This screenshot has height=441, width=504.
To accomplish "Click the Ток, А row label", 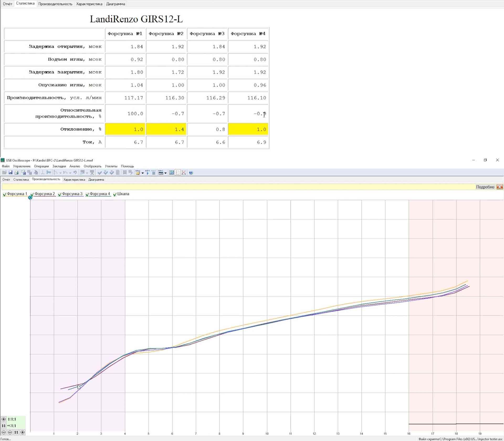I will pyautogui.click(x=92, y=142).
